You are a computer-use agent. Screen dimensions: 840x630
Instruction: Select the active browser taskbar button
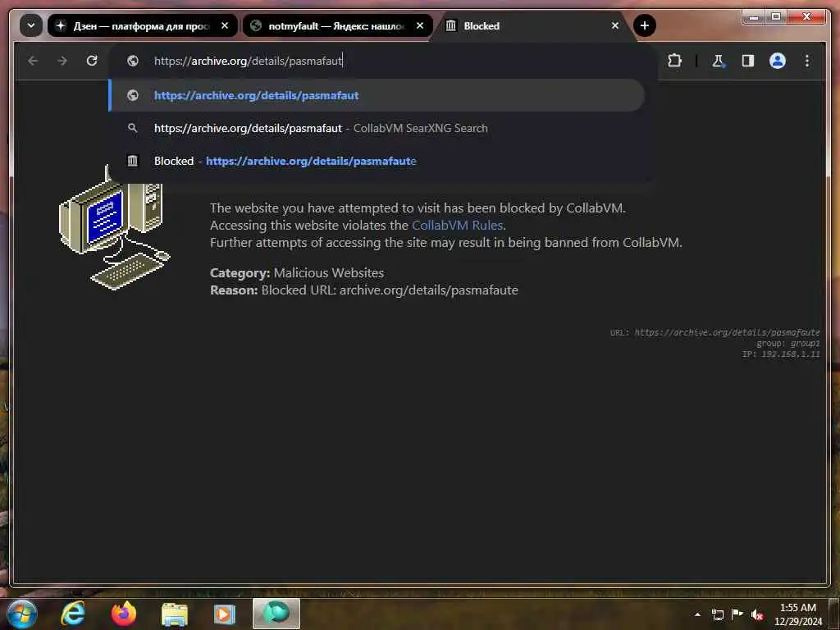[x=276, y=614]
